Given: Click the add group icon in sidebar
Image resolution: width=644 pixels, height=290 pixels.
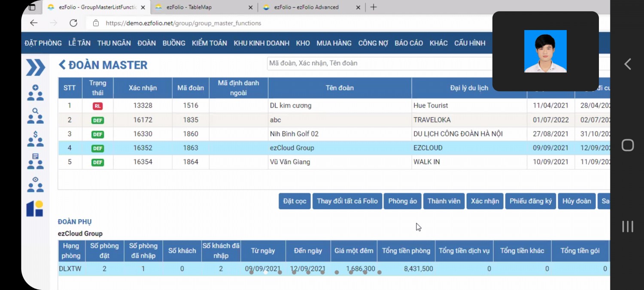Looking at the screenshot, I should (35, 93).
